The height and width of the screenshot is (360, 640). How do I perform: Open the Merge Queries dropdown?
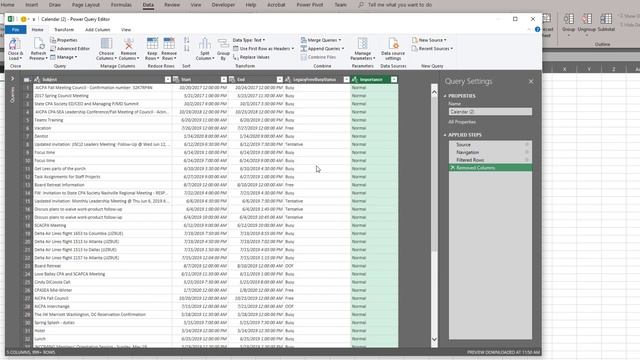click(321, 40)
